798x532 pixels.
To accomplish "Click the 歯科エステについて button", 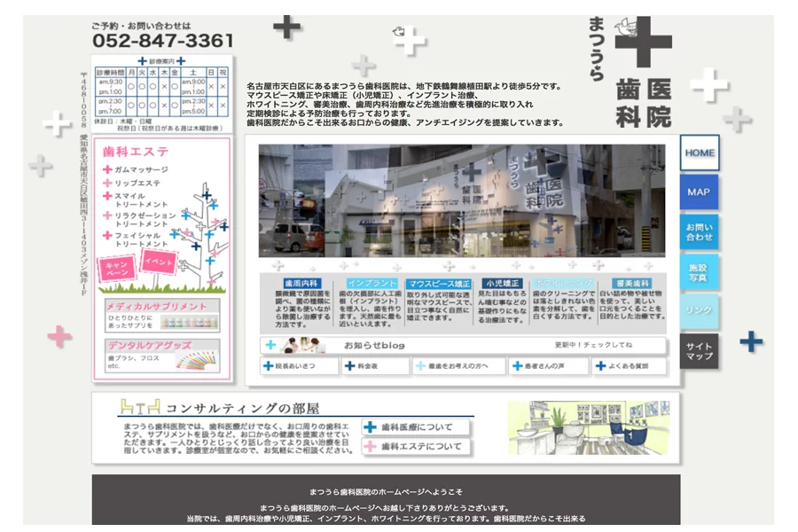I will pyautogui.click(x=416, y=447).
